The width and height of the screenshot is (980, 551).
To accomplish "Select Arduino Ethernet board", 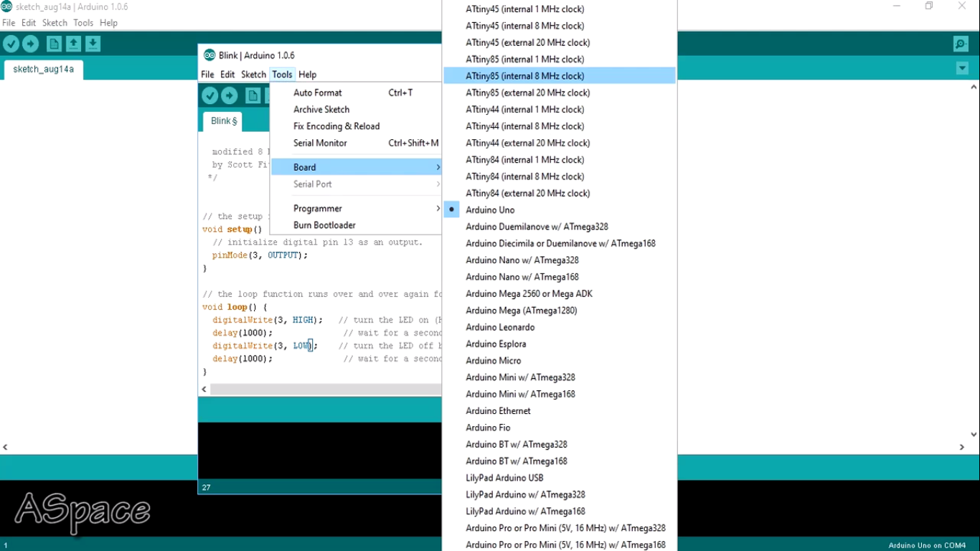I will pos(560,410).
